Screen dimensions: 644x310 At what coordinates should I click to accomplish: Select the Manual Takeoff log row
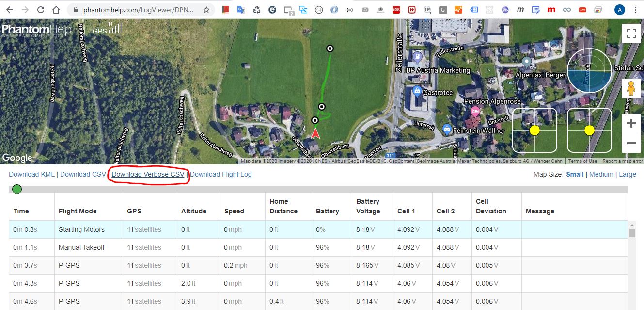[x=81, y=247]
